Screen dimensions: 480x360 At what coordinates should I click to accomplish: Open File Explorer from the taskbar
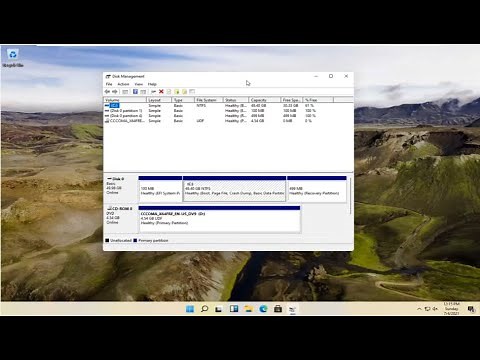[x=248, y=309]
